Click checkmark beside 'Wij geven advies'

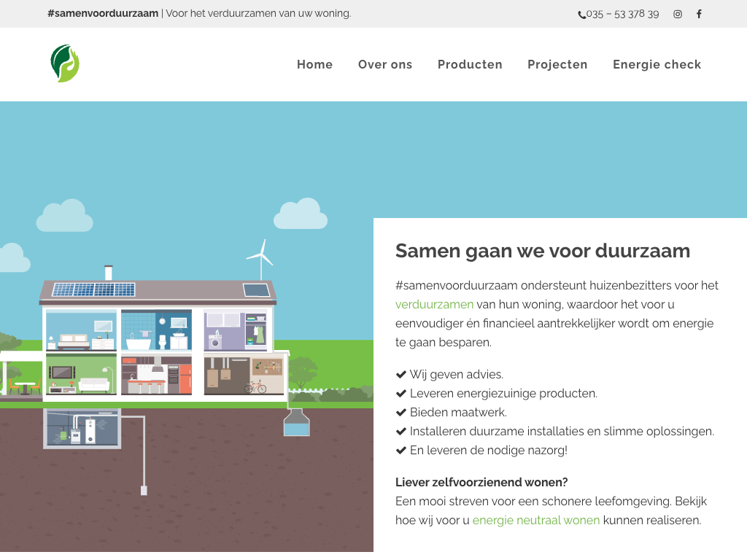400,375
